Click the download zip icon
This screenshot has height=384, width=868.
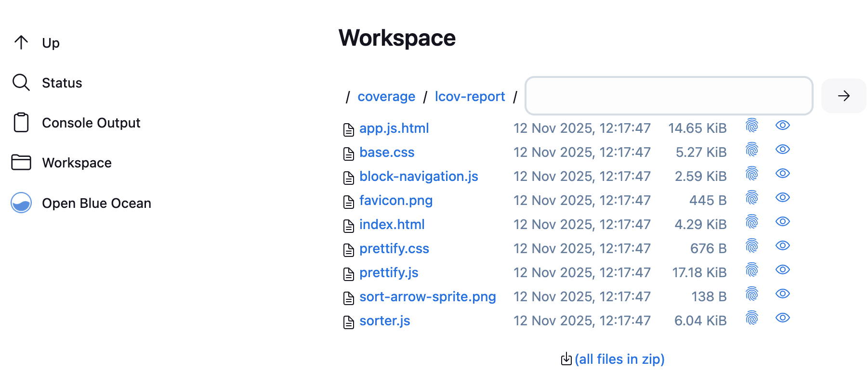pyautogui.click(x=566, y=359)
